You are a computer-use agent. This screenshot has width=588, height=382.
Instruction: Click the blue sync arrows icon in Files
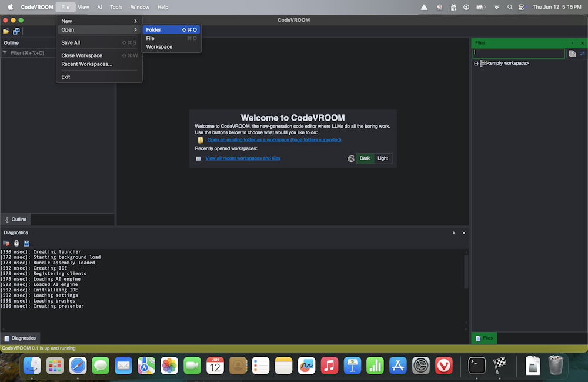(x=582, y=54)
